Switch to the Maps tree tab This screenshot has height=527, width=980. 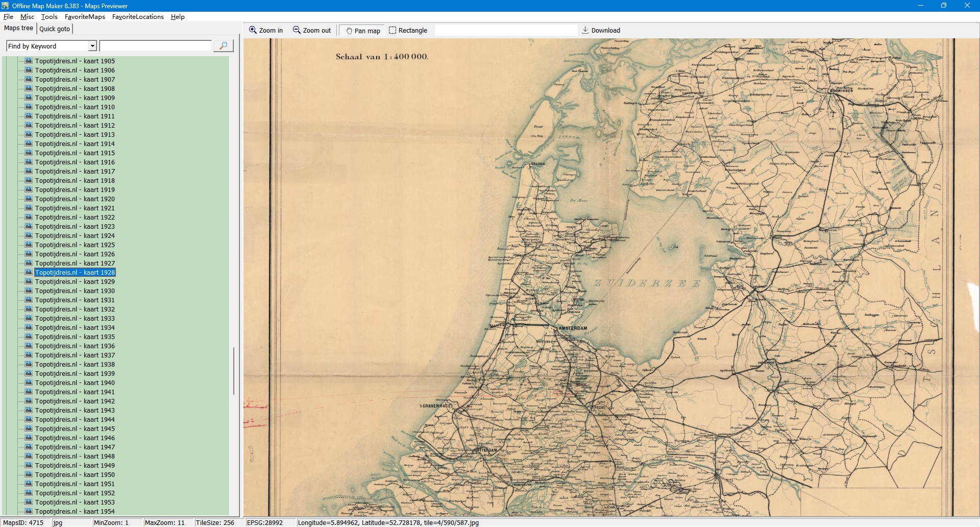pyautogui.click(x=18, y=28)
